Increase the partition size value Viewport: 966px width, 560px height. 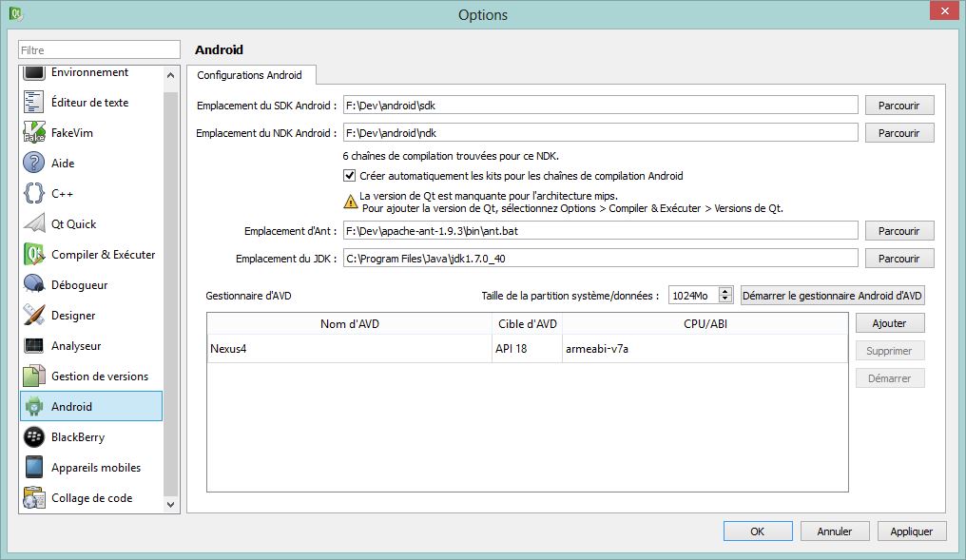[x=725, y=291]
